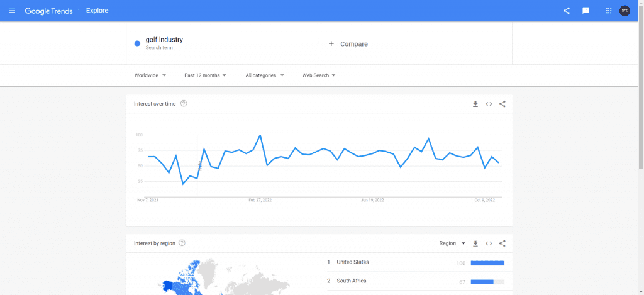
Task: Open the Web Search type dropdown
Action: pos(319,75)
